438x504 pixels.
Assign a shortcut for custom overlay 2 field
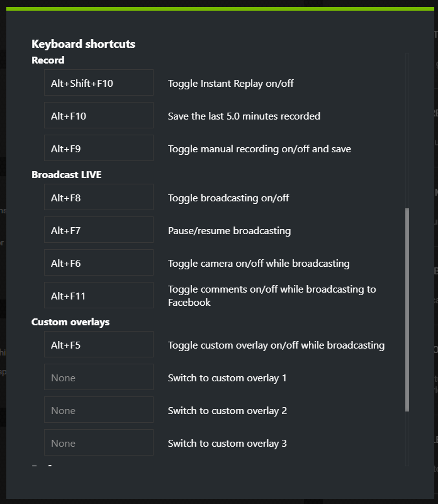[99, 410]
